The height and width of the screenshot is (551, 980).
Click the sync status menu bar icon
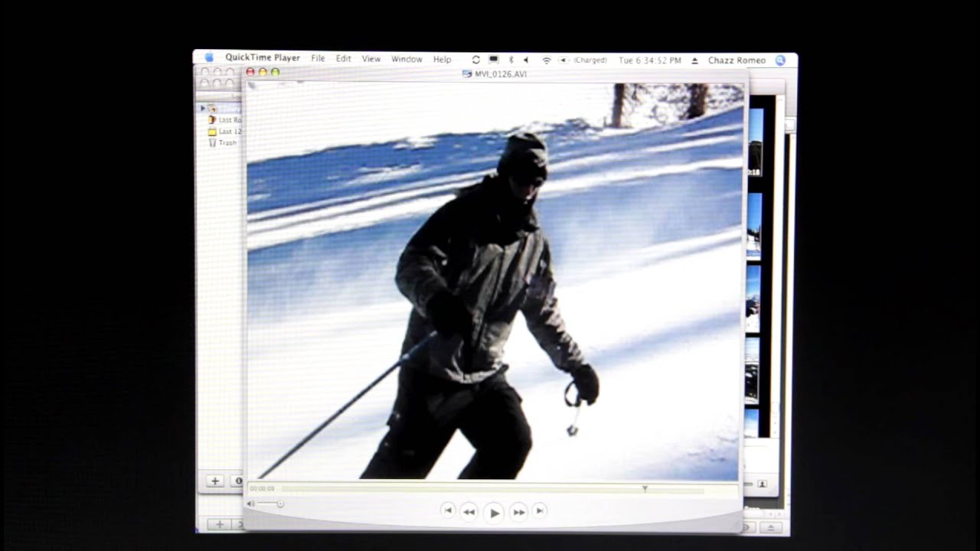tap(475, 60)
